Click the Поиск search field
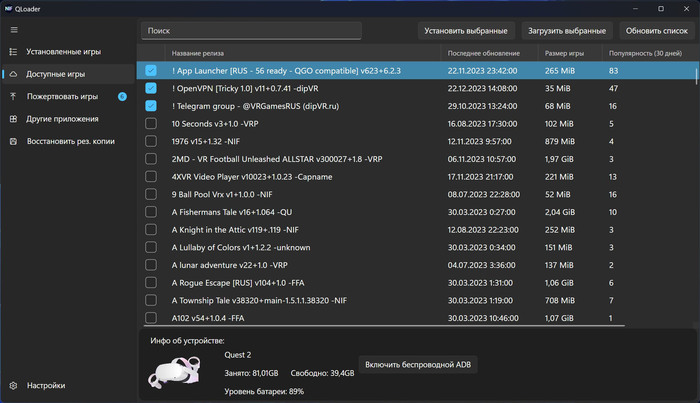700x403 pixels. (250, 31)
